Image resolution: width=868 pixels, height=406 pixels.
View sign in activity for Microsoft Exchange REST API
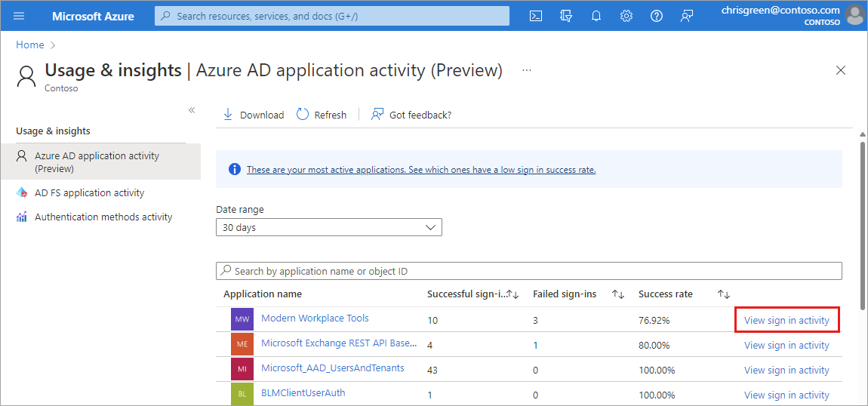[x=786, y=345]
